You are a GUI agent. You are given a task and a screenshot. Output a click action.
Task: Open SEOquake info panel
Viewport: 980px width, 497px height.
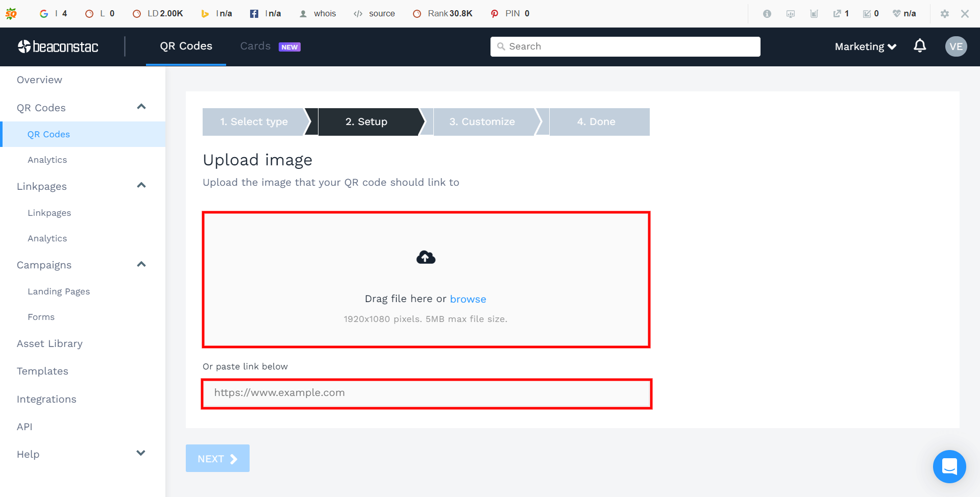click(x=767, y=14)
